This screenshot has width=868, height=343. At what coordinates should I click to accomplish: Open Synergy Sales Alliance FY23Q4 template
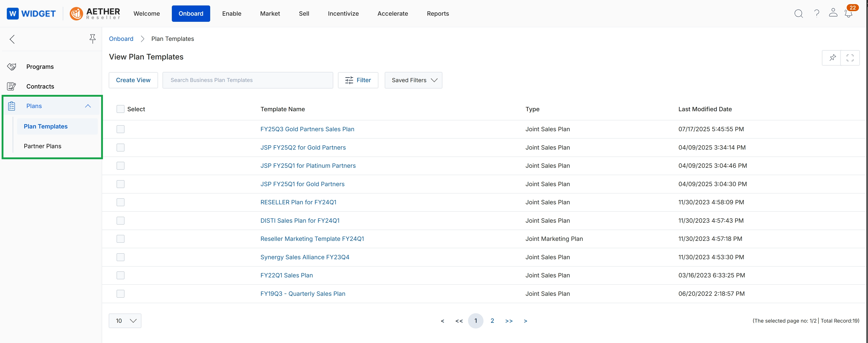click(305, 257)
